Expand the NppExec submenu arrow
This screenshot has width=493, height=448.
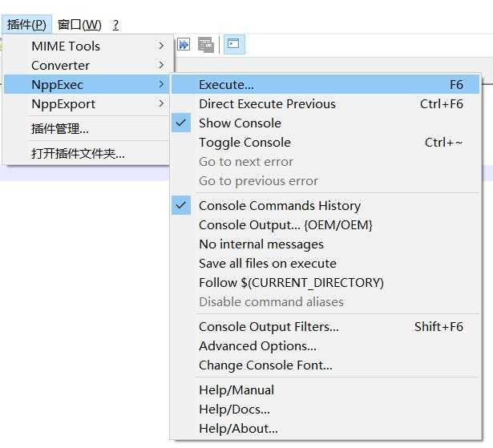coord(161,84)
